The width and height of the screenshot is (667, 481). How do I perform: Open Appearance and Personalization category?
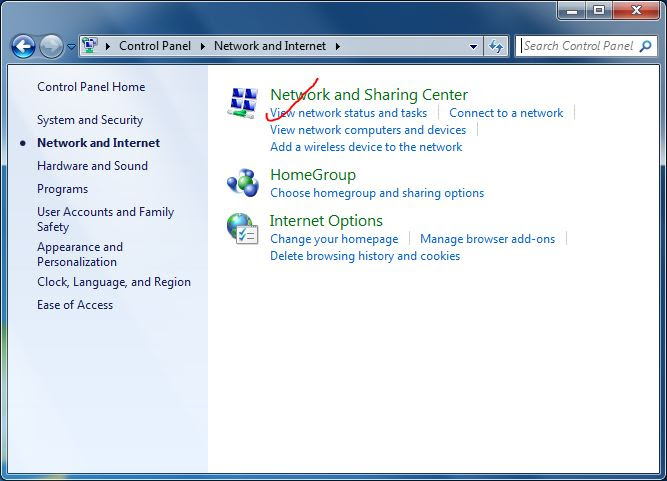(80, 254)
